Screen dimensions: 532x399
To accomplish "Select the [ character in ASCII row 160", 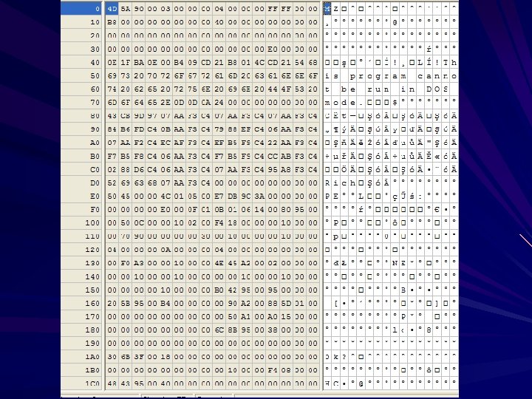I will pyautogui.click(x=335, y=304).
